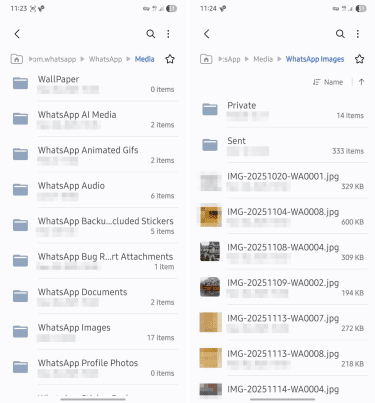The height and width of the screenshot is (403, 375).
Task: Open WhatsApp Backup Excluded Stickers folder icon
Action: [x=20, y=225]
